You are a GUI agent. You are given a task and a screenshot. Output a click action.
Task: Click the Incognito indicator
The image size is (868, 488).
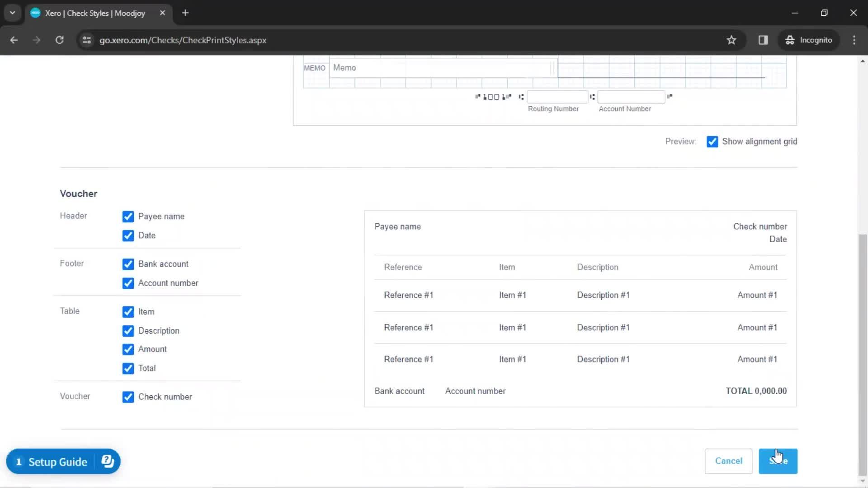(x=809, y=40)
